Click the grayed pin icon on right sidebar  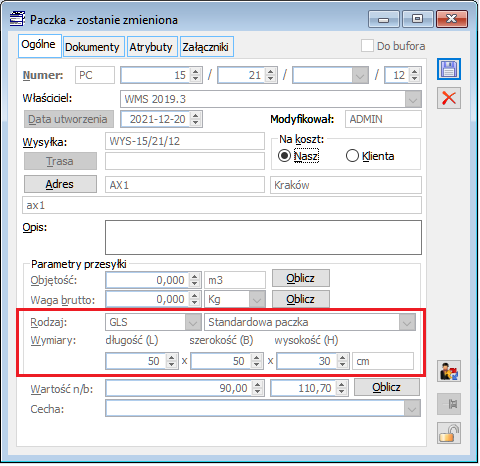pyautogui.click(x=449, y=404)
